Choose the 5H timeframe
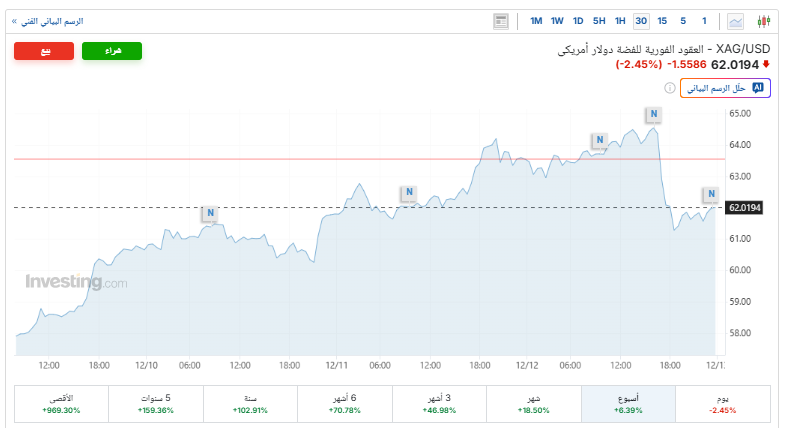786x428 pixels. click(598, 21)
